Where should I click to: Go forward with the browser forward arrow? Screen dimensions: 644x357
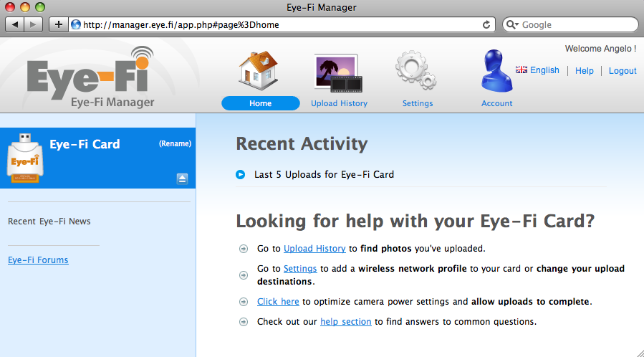point(33,24)
